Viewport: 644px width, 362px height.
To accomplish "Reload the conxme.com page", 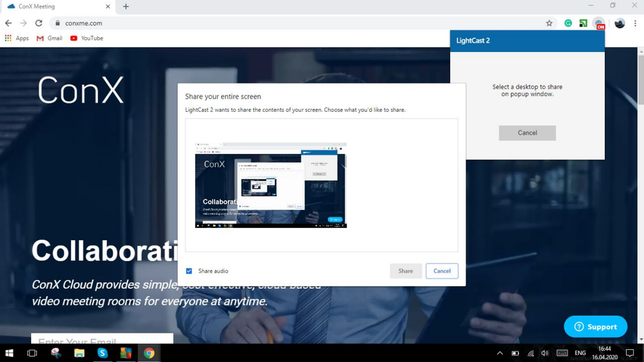I will tap(39, 23).
